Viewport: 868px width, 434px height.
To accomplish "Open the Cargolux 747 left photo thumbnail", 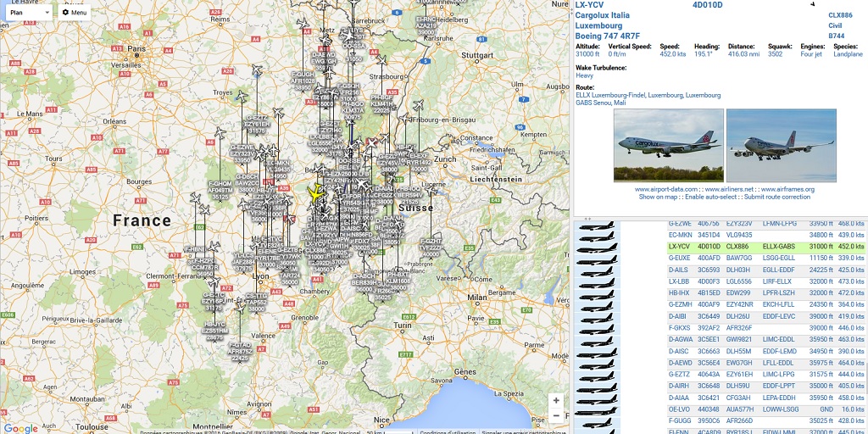I will tap(668, 145).
